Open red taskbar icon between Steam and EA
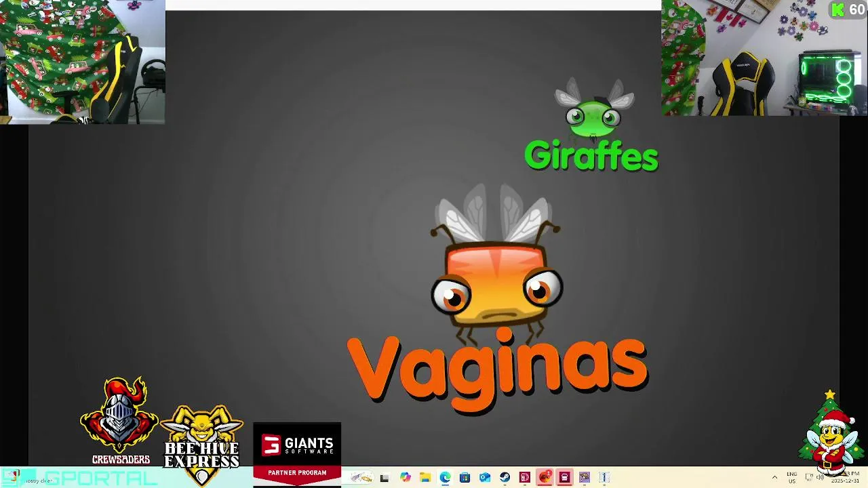Screen dimensions: 868x488 pyautogui.click(x=525, y=477)
